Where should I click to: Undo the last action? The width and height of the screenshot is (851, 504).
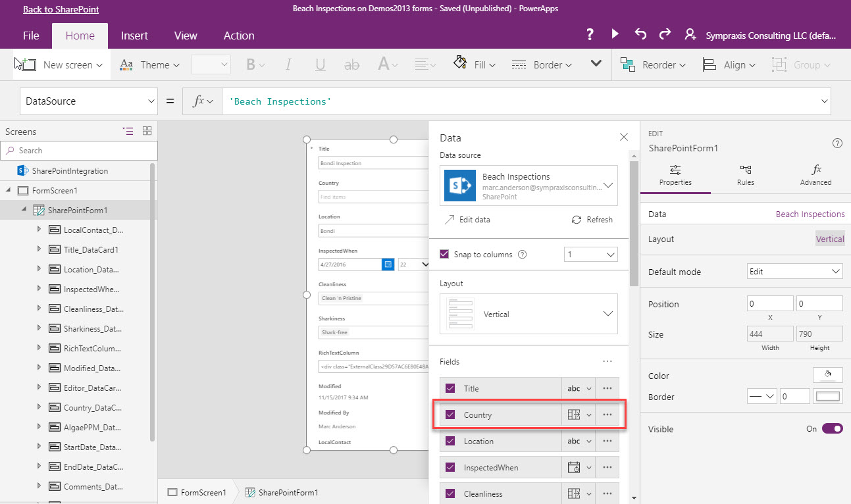[640, 34]
